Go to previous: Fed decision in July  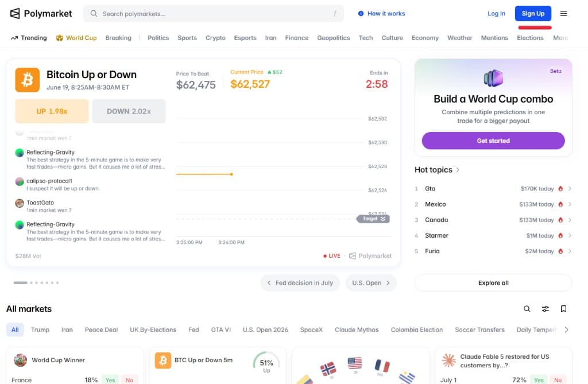300,283
